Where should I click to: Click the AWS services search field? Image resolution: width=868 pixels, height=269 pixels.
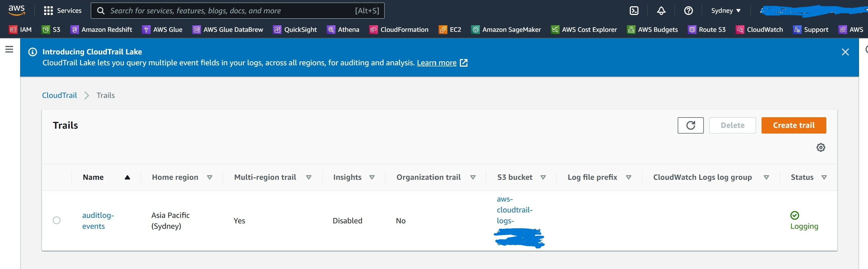[237, 11]
